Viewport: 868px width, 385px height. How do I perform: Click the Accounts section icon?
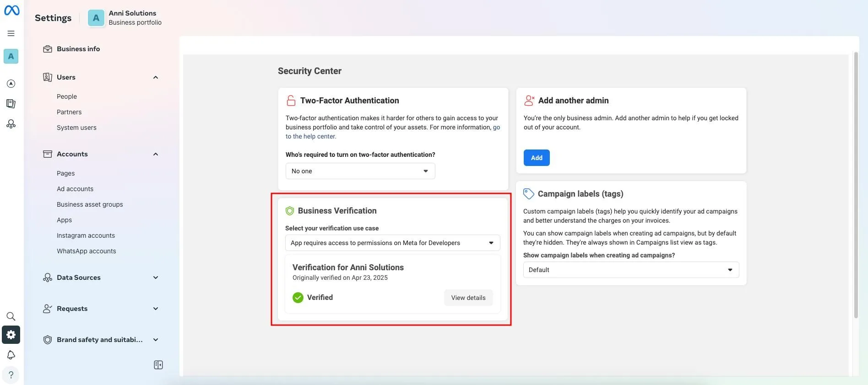click(x=48, y=154)
